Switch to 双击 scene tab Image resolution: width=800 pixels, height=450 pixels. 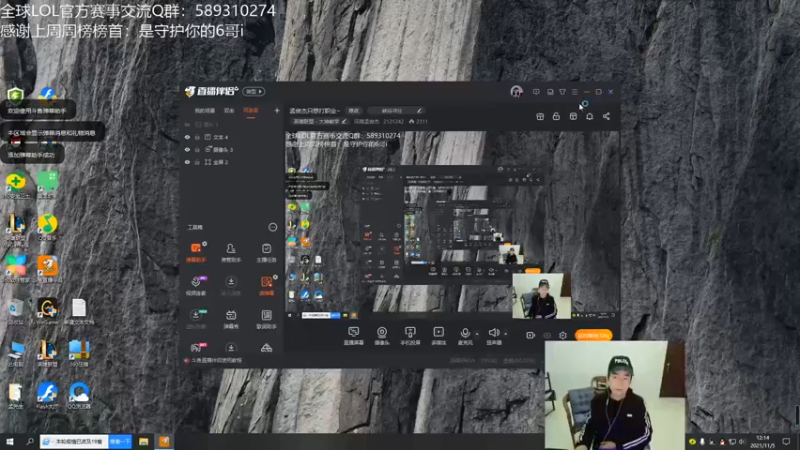click(229, 111)
